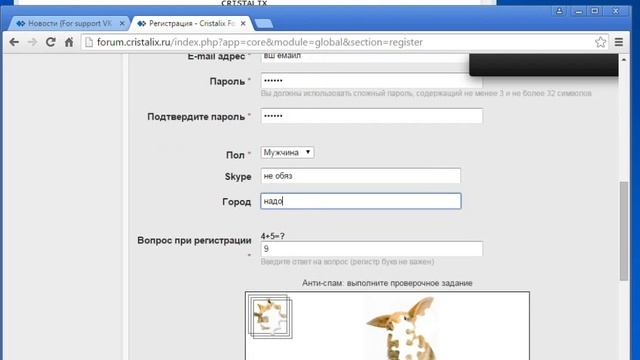
Task: Maximize the Chrome window
Action: (595, 11)
